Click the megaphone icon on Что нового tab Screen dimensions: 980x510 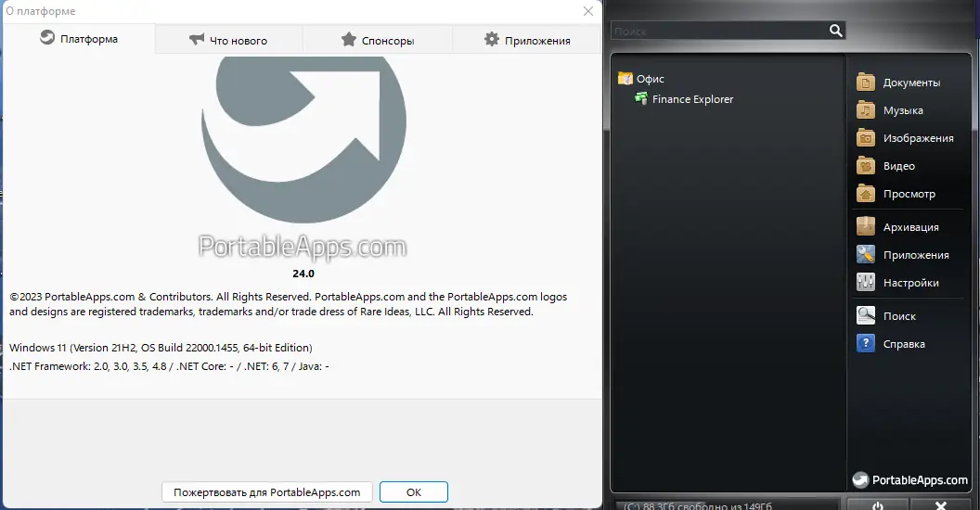click(x=197, y=39)
